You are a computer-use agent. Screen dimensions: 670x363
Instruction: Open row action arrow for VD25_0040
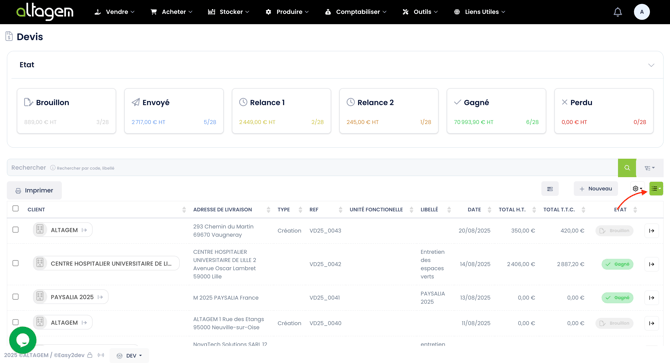pos(651,323)
